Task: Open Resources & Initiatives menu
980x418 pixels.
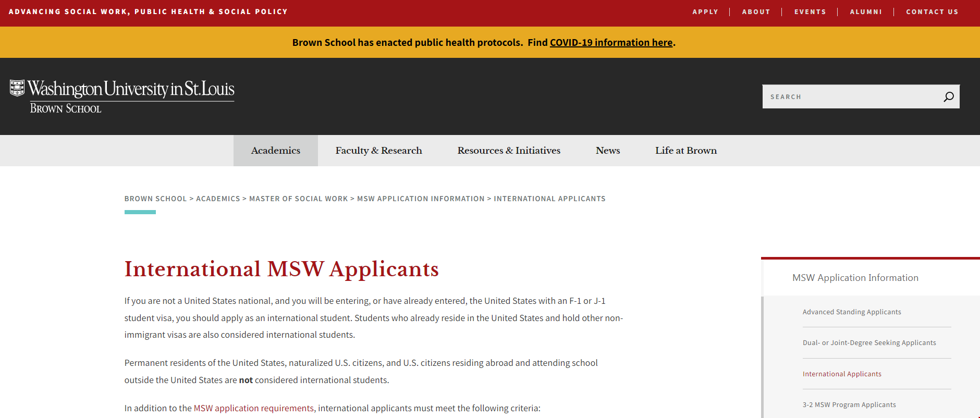Action: click(509, 151)
